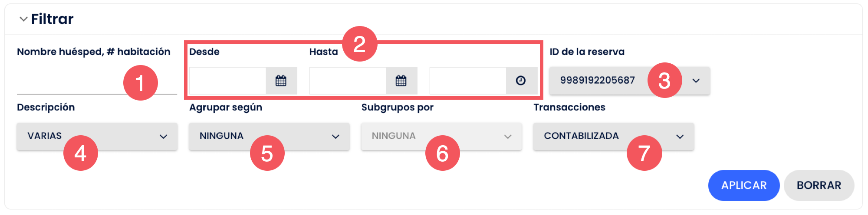
Task: Click the red annotation marker 7
Action: click(644, 153)
